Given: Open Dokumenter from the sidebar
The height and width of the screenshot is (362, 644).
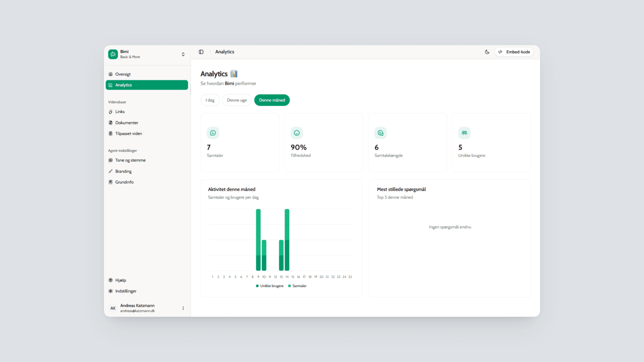Looking at the screenshot, I should point(111,122).
